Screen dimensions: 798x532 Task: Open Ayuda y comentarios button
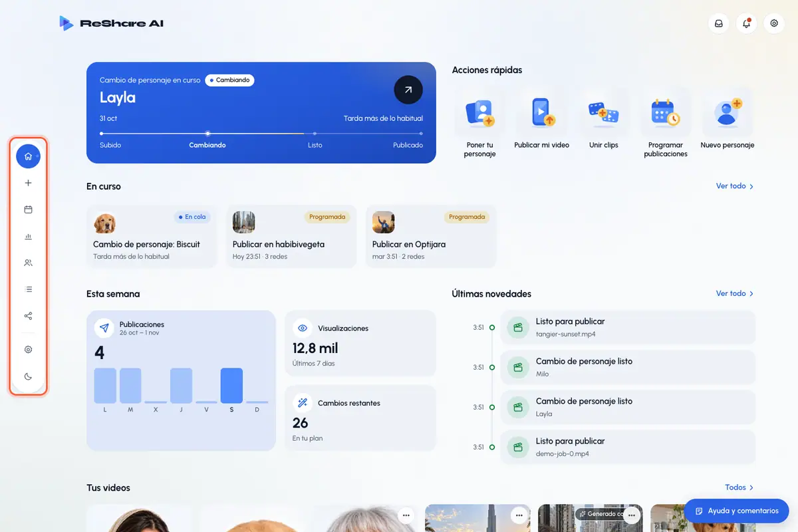(x=736, y=511)
